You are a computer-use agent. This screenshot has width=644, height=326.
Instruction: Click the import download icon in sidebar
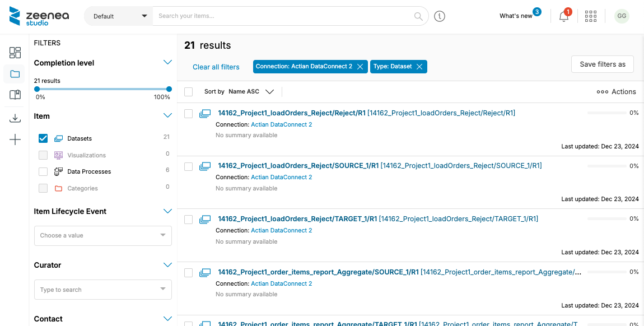(15, 118)
